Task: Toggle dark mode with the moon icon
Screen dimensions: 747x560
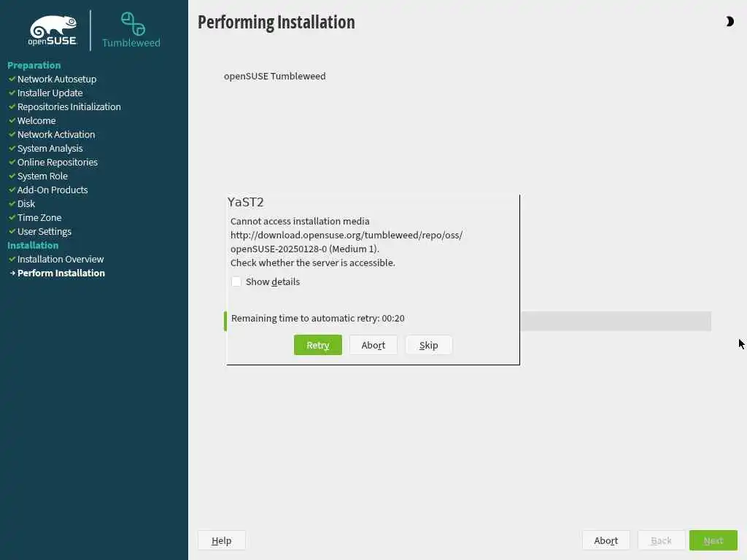Action: pyautogui.click(x=729, y=21)
